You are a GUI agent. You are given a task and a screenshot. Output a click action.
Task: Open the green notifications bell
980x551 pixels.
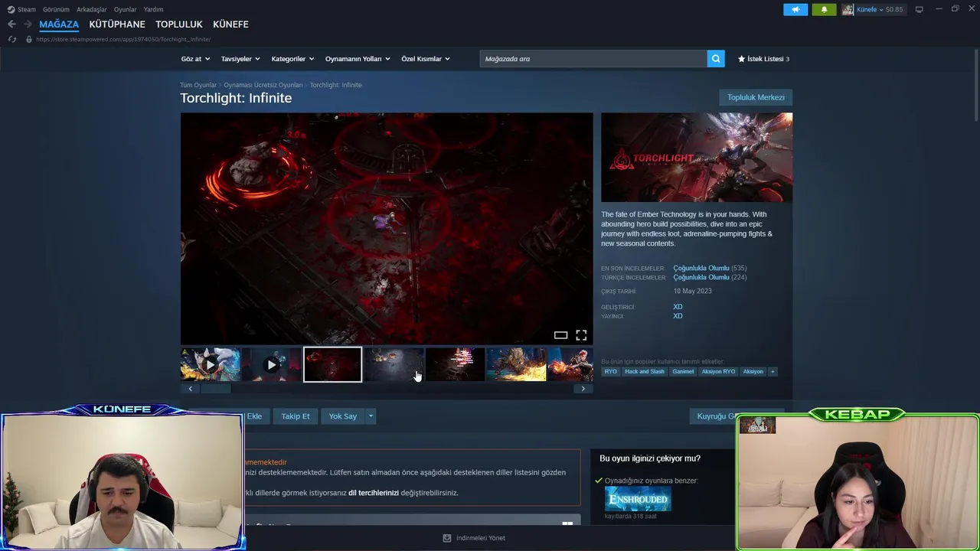[x=824, y=9]
